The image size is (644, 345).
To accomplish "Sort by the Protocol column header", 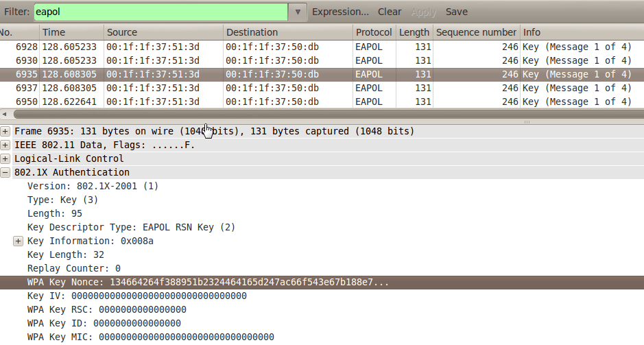I will point(374,32).
